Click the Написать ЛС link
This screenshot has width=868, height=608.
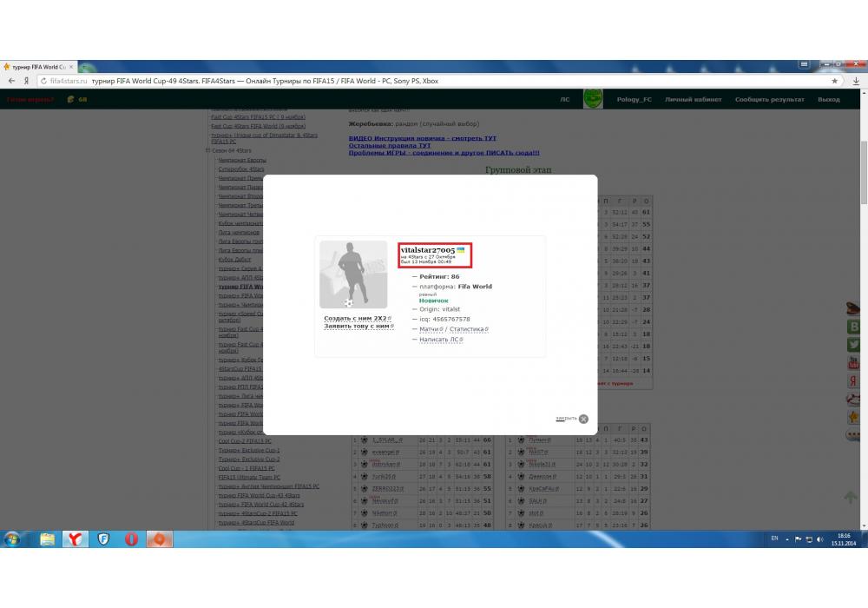click(x=439, y=340)
